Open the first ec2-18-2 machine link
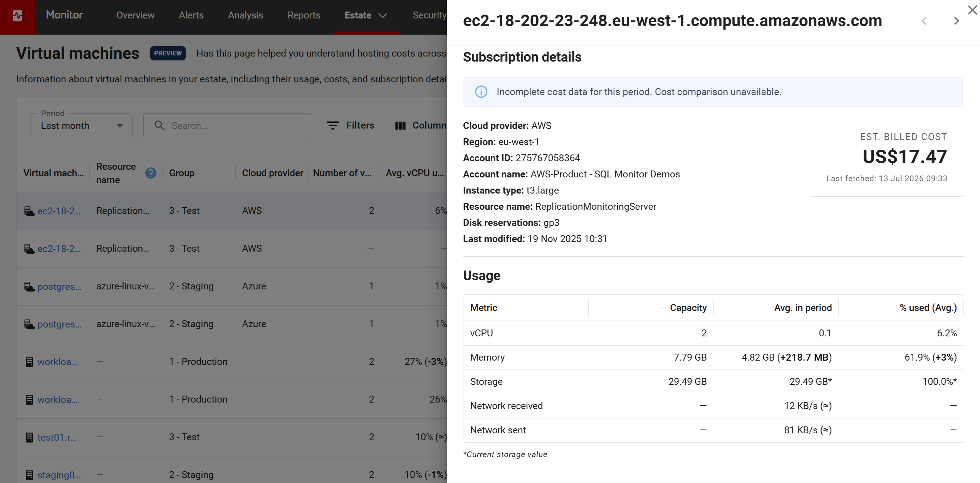This screenshot has height=483, width=980. pyautogui.click(x=59, y=211)
